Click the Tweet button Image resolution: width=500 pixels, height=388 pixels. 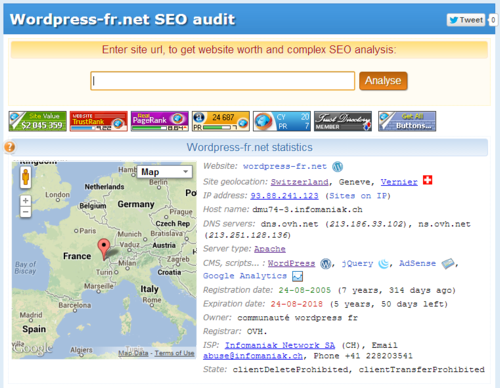click(466, 20)
